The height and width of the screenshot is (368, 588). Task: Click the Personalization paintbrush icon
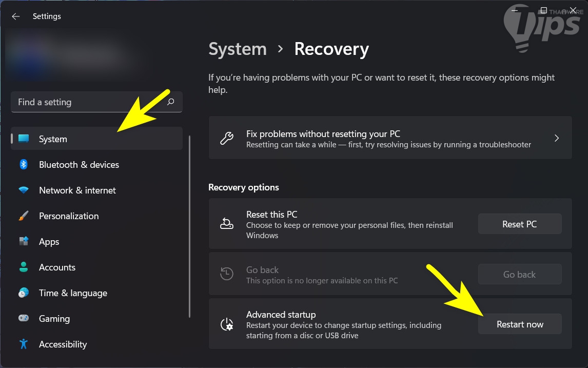[x=24, y=216]
